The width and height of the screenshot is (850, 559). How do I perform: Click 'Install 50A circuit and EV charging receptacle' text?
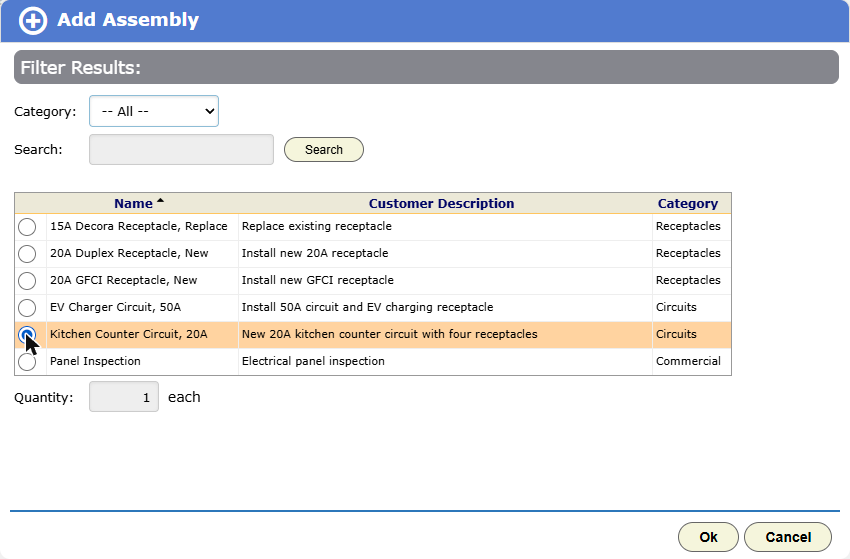pos(368,307)
